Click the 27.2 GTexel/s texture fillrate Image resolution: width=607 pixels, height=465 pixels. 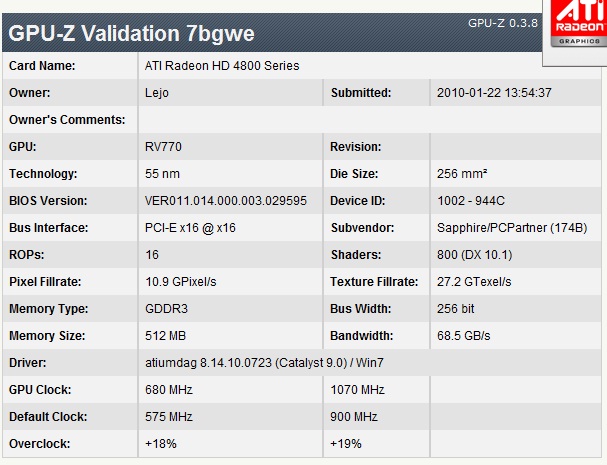(474, 282)
